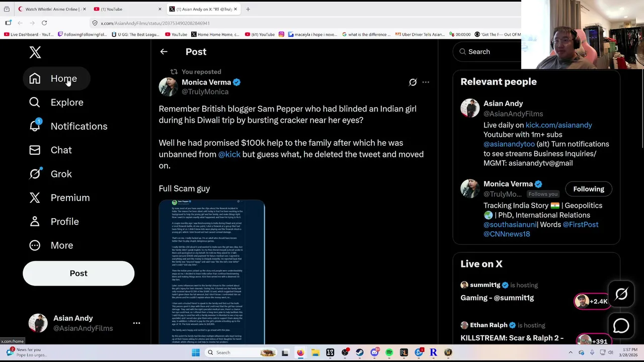This screenshot has height=362, width=644.
Task: Open Windows Start menu
Action: coord(196,352)
